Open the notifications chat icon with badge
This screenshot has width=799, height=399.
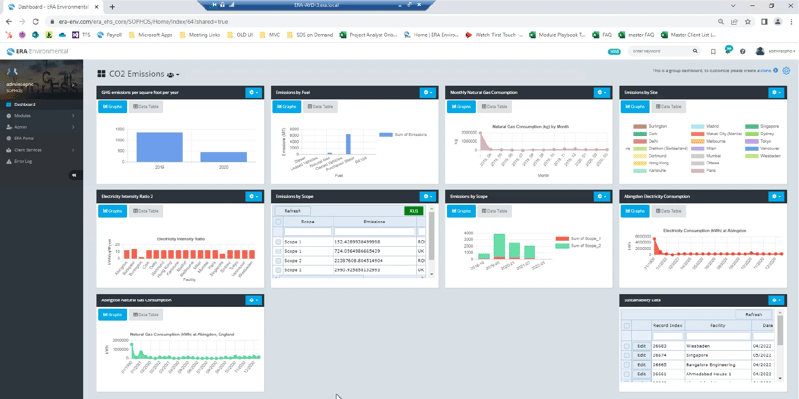[x=728, y=51]
